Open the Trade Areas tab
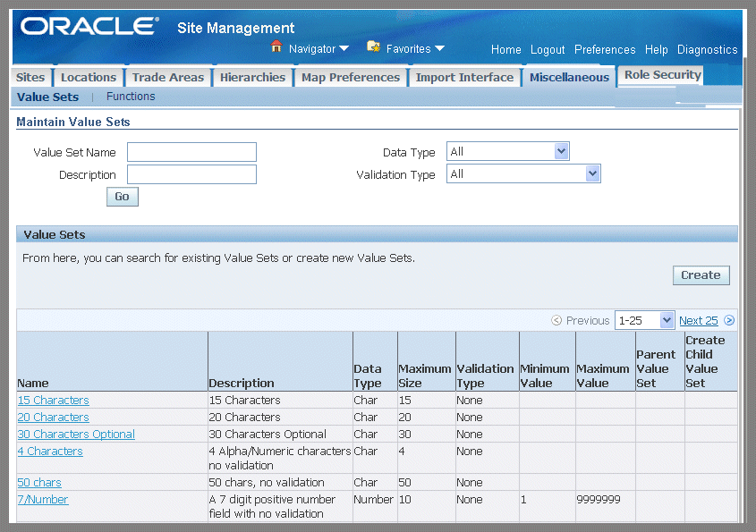This screenshot has height=532, width=756. pos(168,77)
